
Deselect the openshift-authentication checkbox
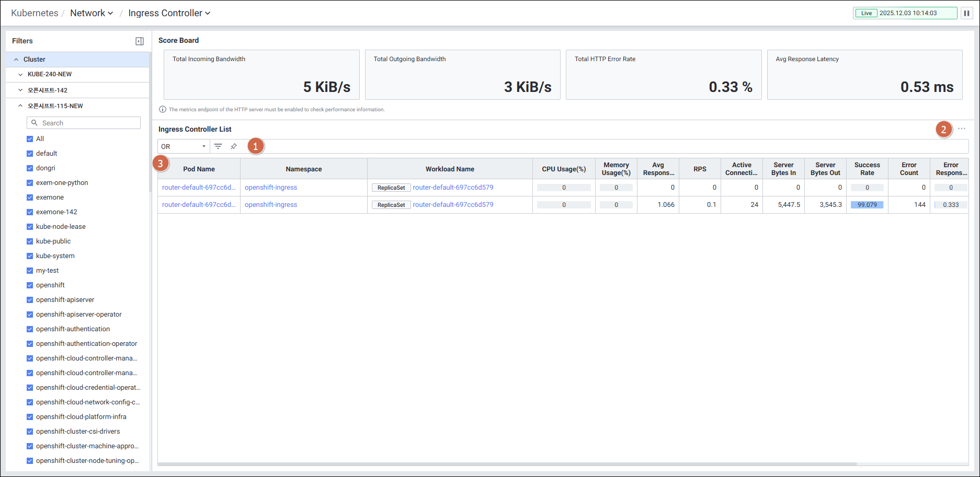pyautogui.click(x=30, y=329)
